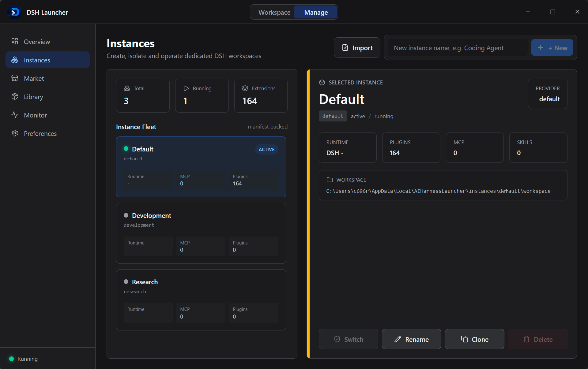Maximize the DSH Launcher window
The image size is (588, 369).
point(552,12)
